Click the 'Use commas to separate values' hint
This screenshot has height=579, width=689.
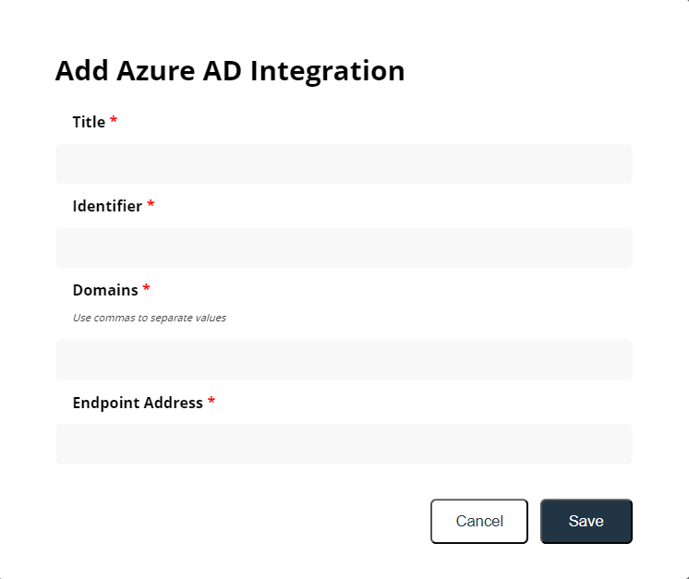(x=149, y=318)
